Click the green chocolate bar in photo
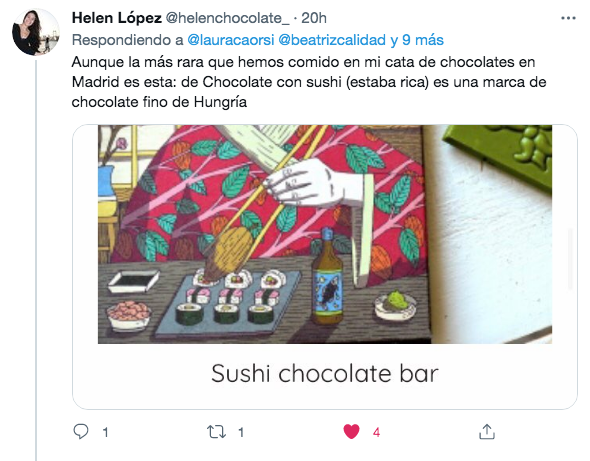The width and height of the screenshot is (590, 461). 500,154
